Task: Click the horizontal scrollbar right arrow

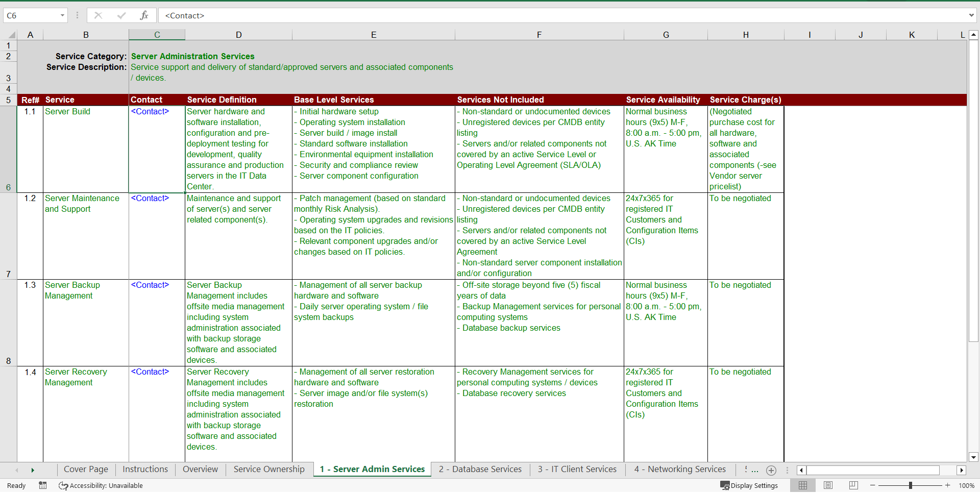Action: click(962, 470)
